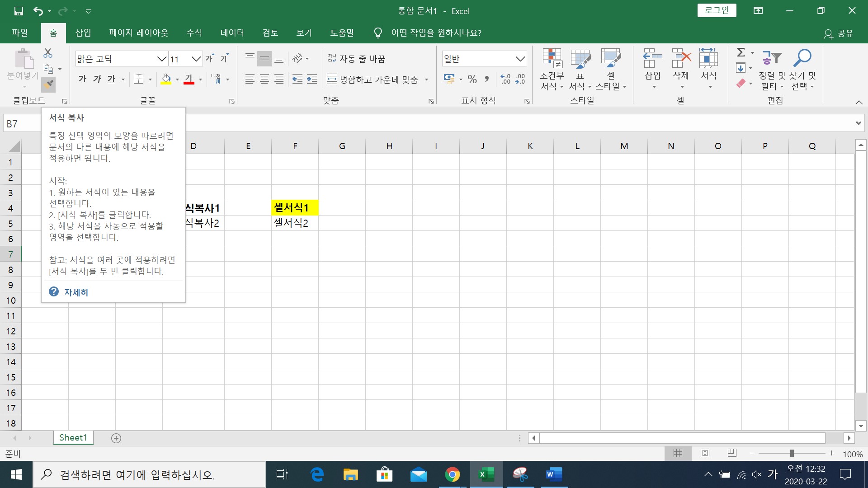This screenshot has height=488, width=868.
Task: Toggle center text horizontally
Action: (264, 79)
